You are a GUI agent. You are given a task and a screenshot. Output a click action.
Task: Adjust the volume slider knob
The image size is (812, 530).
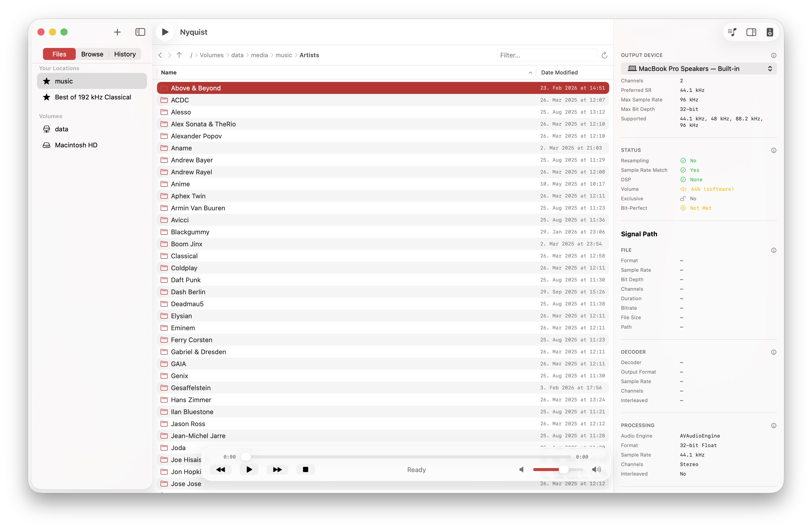pos(563,470)
